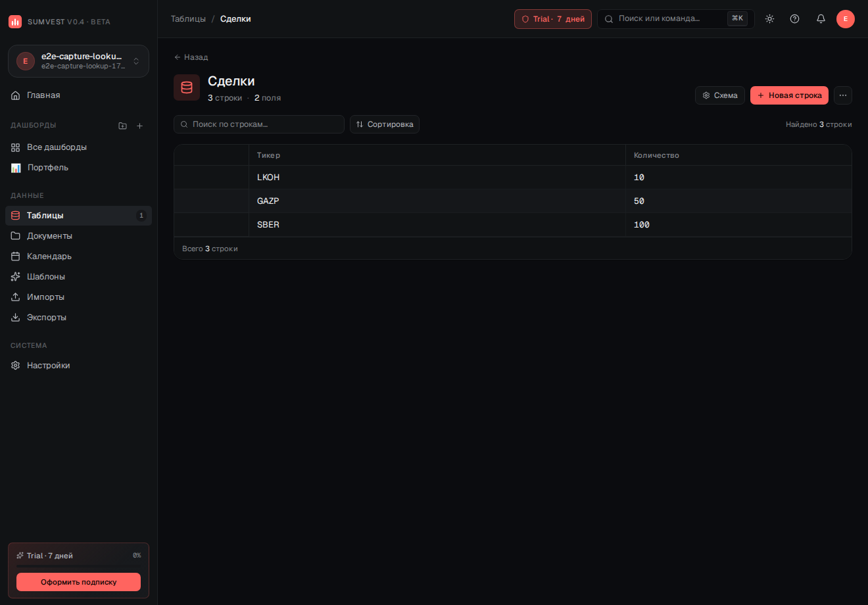Click the Сделки breadcrumb

[235, 19]
